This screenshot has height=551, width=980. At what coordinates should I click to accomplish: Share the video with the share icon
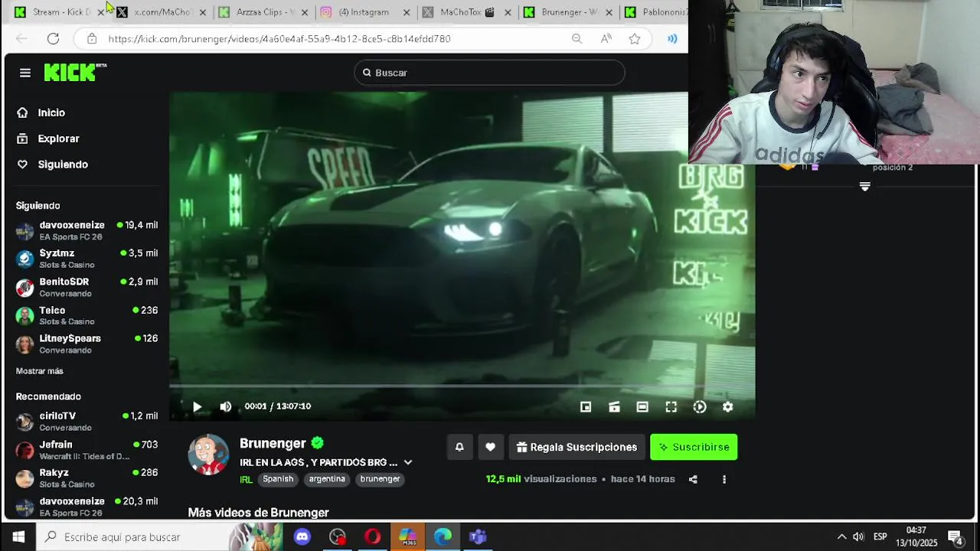pos(693,479)
